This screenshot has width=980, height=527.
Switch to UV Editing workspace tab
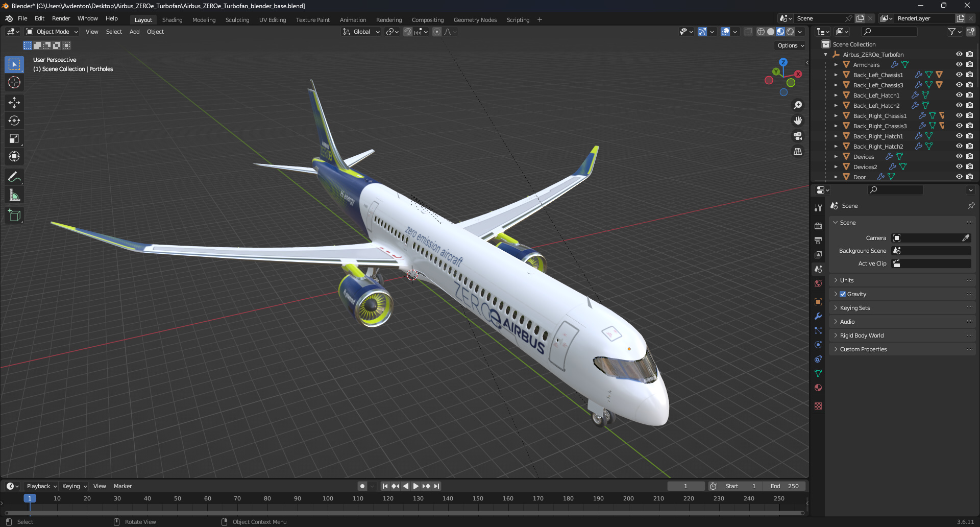273,20
